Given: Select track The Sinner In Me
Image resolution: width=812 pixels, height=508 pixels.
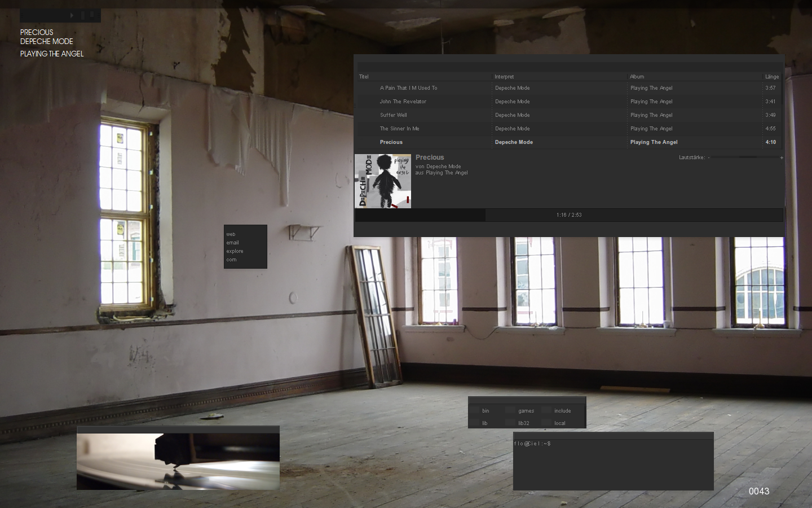Looking at the screenshot, I should [399, 129].
